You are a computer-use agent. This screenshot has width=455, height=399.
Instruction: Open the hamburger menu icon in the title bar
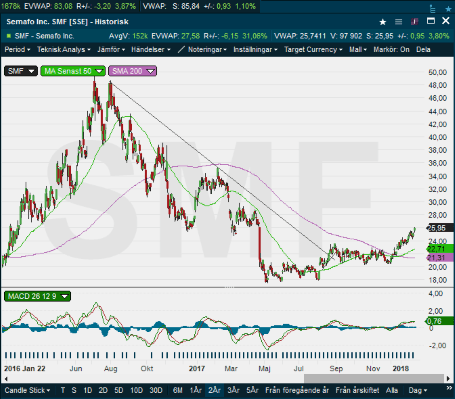(x=398, y=22)
